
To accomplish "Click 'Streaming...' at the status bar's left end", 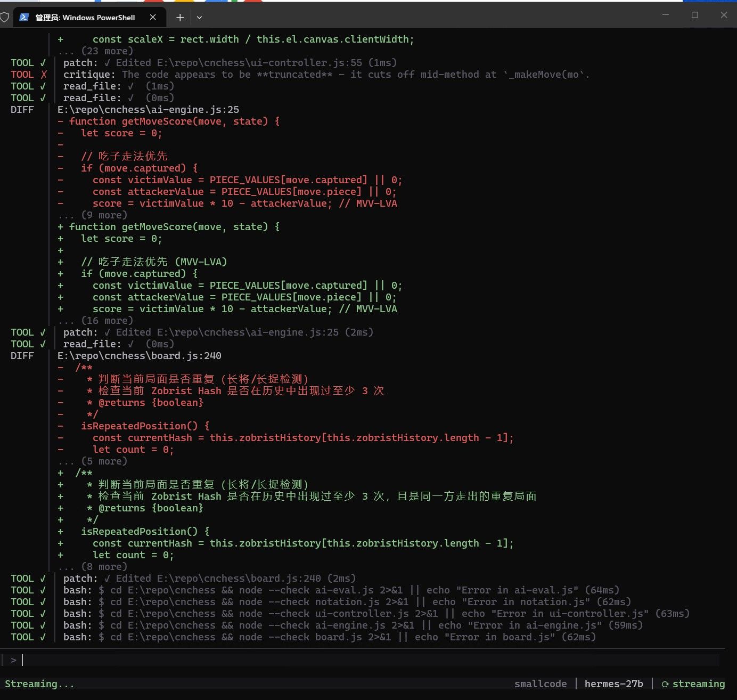I will [39, 684].
